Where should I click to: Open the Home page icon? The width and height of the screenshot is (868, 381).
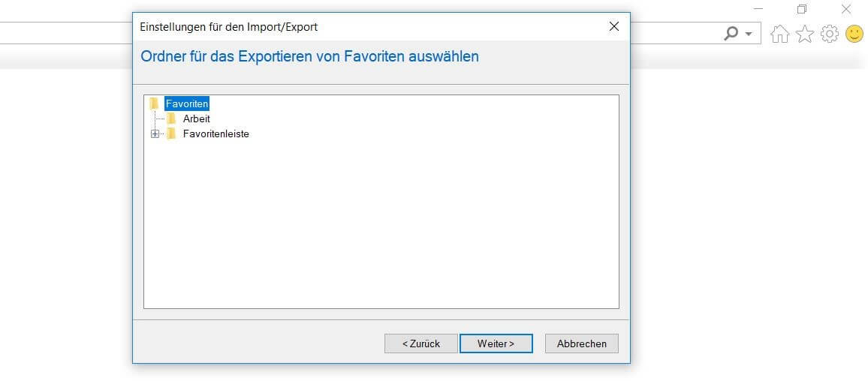click(779, 34)
